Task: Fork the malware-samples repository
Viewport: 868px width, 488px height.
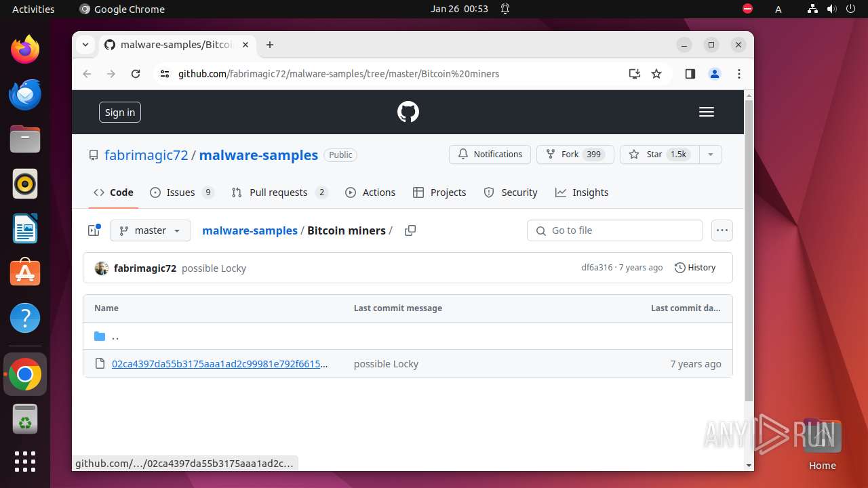Action: point(575,155)
